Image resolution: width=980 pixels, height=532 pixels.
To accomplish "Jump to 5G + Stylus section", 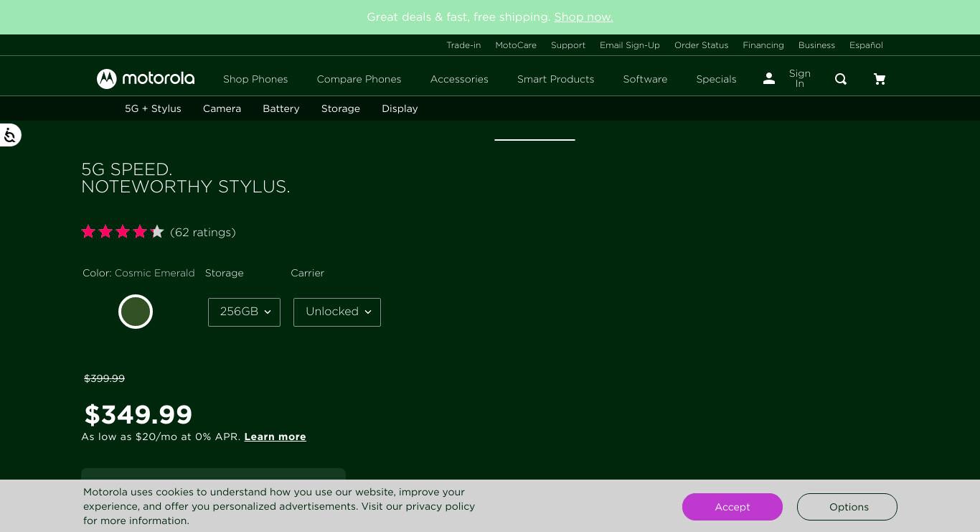I will (x=153, y=108).
